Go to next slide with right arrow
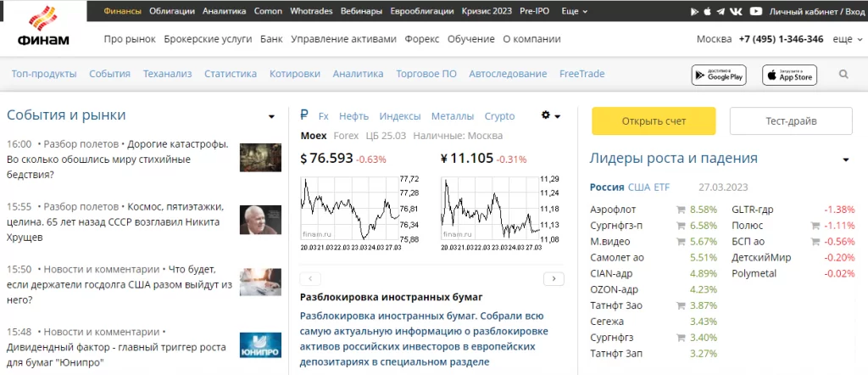This screenshot has height=375, width=868. point(554,278)
